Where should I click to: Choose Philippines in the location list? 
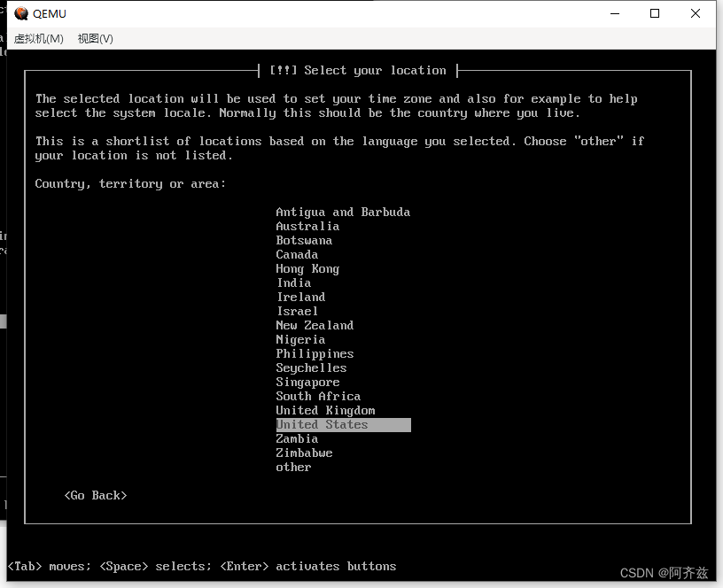(x=315, y=353)
